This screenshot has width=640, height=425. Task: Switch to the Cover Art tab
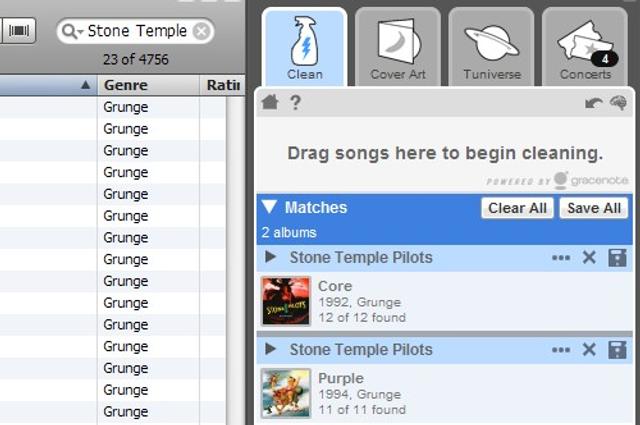[x=398, y=48]
